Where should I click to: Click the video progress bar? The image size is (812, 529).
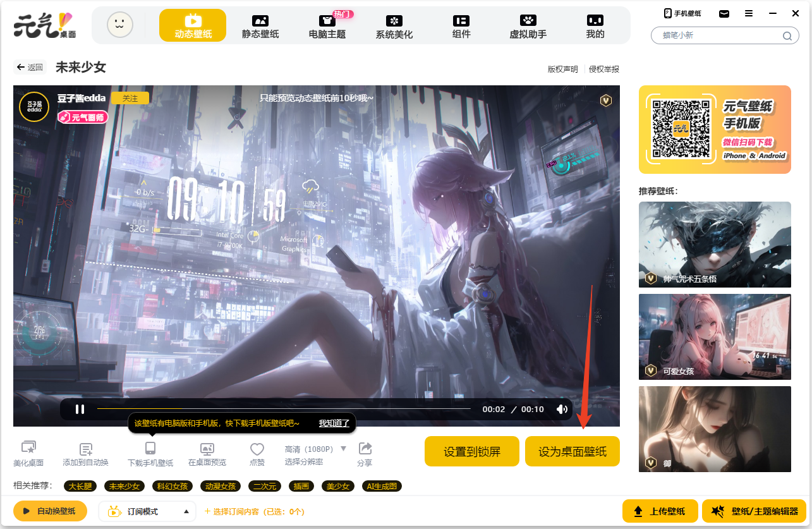(284, 409)
